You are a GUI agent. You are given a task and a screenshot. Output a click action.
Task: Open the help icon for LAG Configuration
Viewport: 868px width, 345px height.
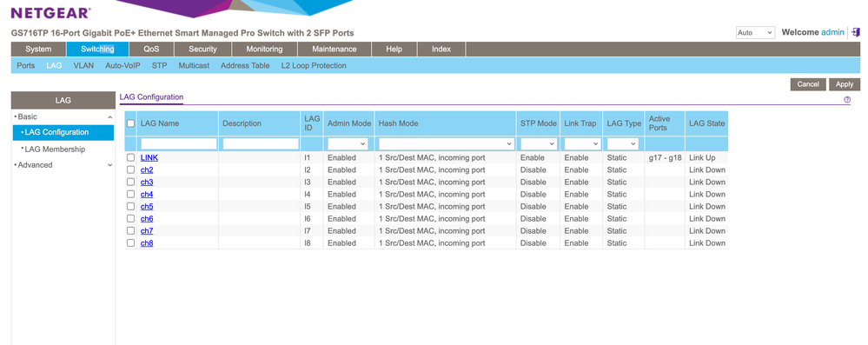[x=847, y=100]
